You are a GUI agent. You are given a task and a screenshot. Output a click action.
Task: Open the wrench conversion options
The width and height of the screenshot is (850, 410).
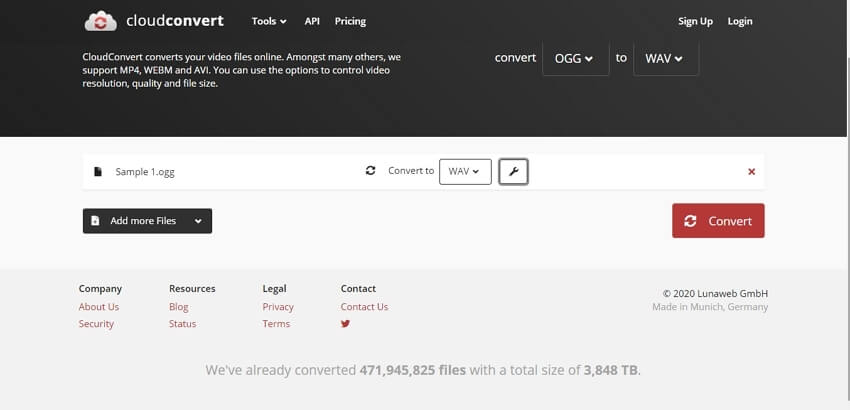[x=513, y=172]
